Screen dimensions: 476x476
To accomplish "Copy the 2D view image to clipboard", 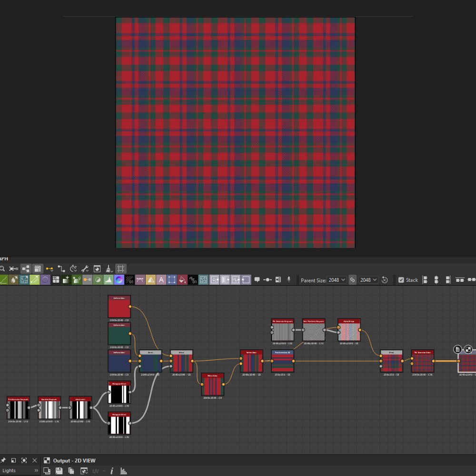I will tap(71, 470).
